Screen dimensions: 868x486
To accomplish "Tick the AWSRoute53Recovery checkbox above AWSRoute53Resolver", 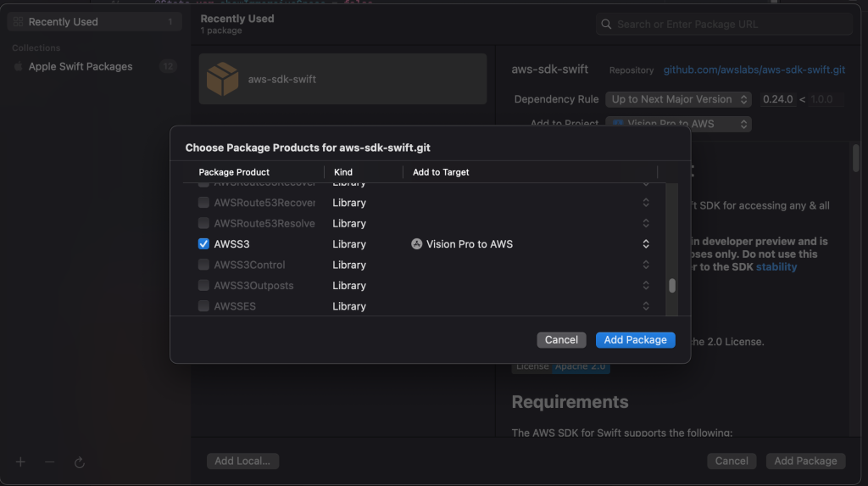I will 203,202.
